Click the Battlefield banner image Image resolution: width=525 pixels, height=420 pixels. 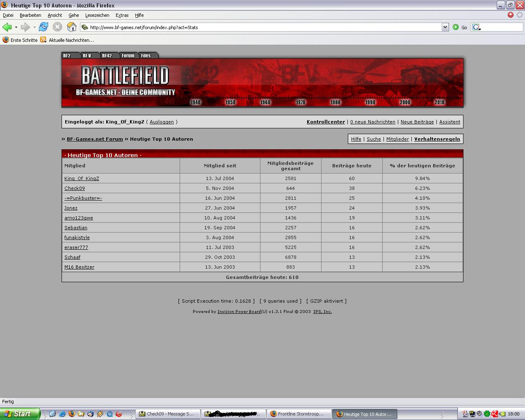tap(262, 83)
